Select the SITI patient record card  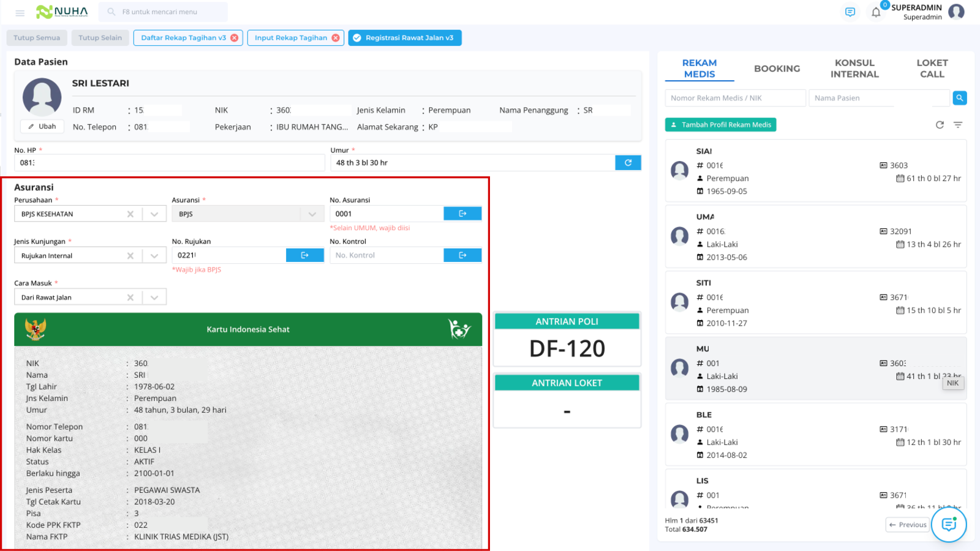pyautogui.click(x=816, y=302)
